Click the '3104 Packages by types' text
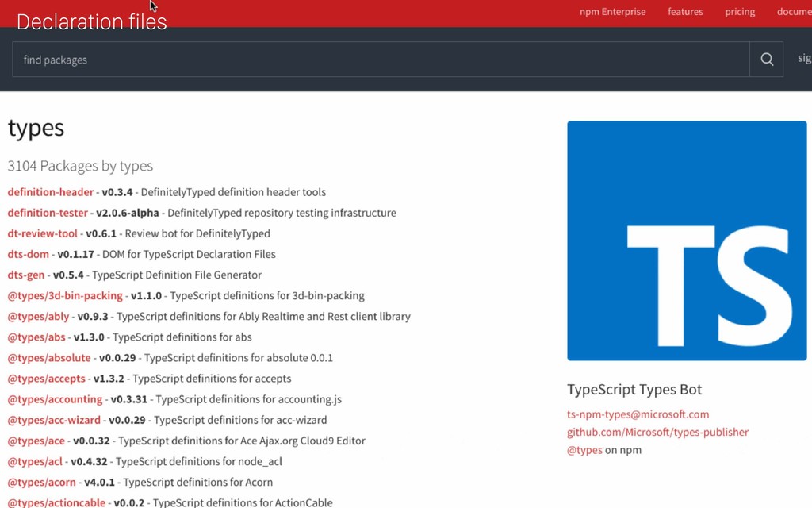The height and width of the screenshot is (508, 812). tap(80, 166)
